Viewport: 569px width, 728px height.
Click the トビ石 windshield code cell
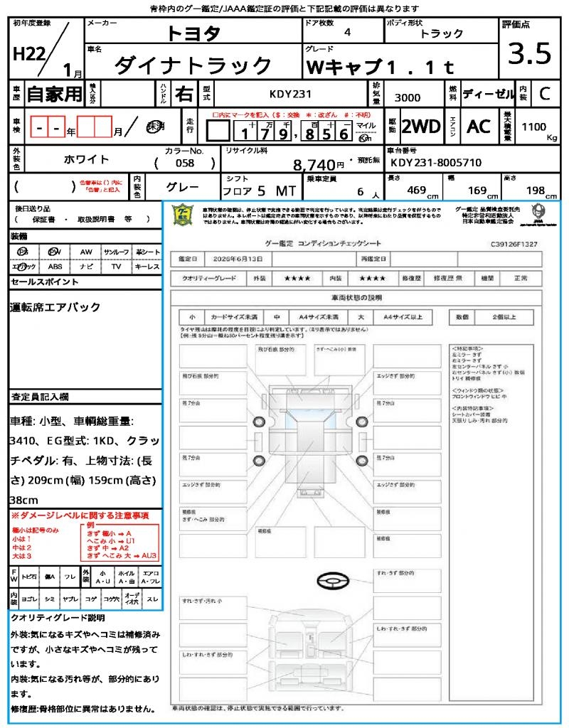click(28, 577)
